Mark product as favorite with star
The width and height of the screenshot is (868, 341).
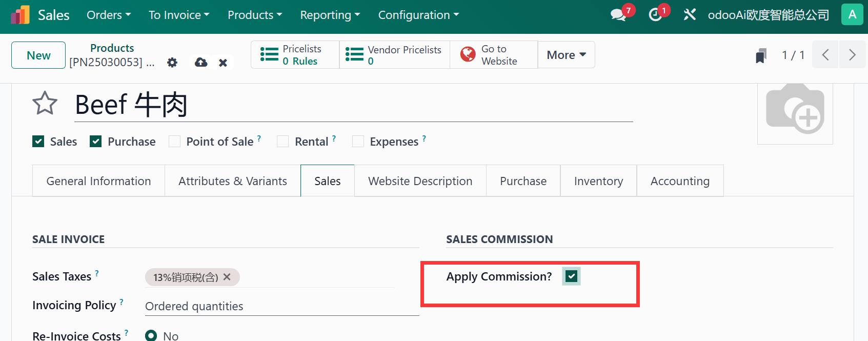click(x=45, y=104)
